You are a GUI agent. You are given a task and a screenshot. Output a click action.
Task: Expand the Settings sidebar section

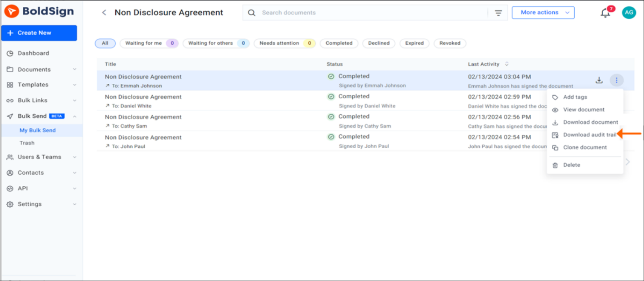click(x=75, y=204)
